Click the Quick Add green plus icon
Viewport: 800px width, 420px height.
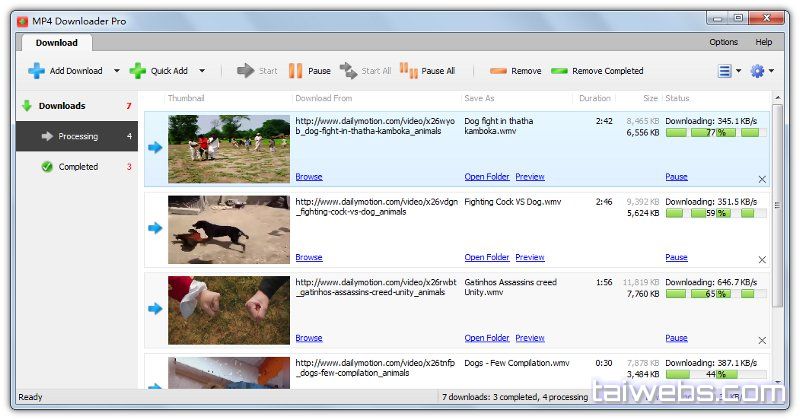pos(138,71)
